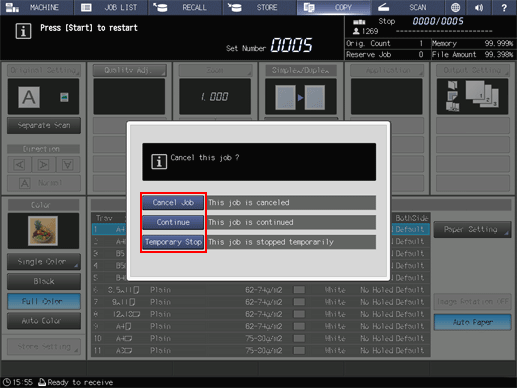
Task: Switch to the SCAN tab
Action: click(x=407, y=7)
